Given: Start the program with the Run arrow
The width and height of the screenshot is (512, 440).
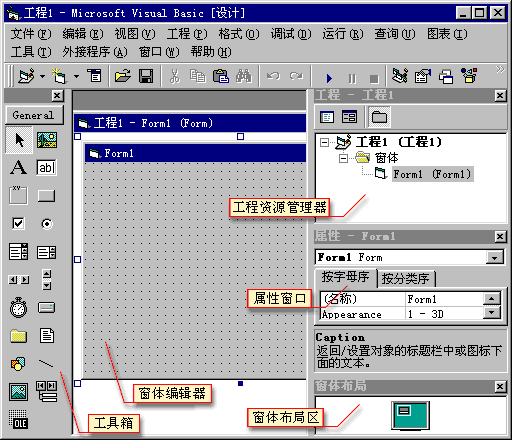Looking at the screenshot, I should click(x=329, y=78).
